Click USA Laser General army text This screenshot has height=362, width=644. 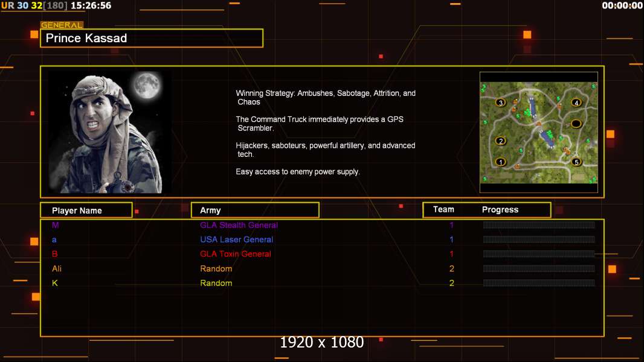coord(237,240)
